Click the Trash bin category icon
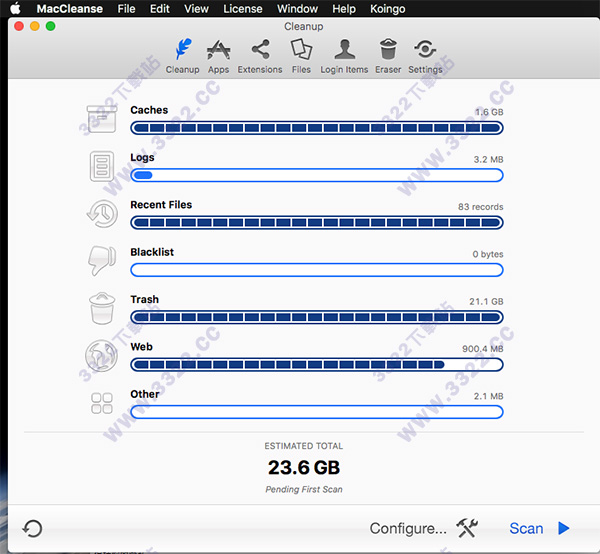 (102, 308)
